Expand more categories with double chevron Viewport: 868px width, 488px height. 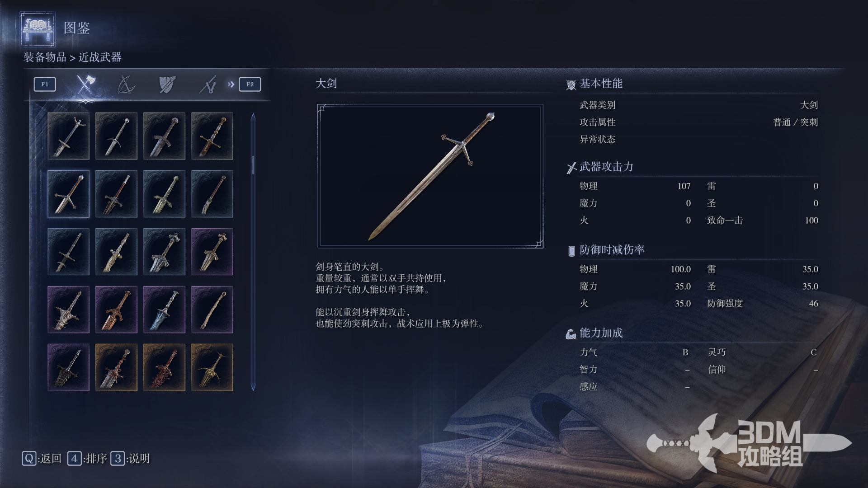pos(231,84)
